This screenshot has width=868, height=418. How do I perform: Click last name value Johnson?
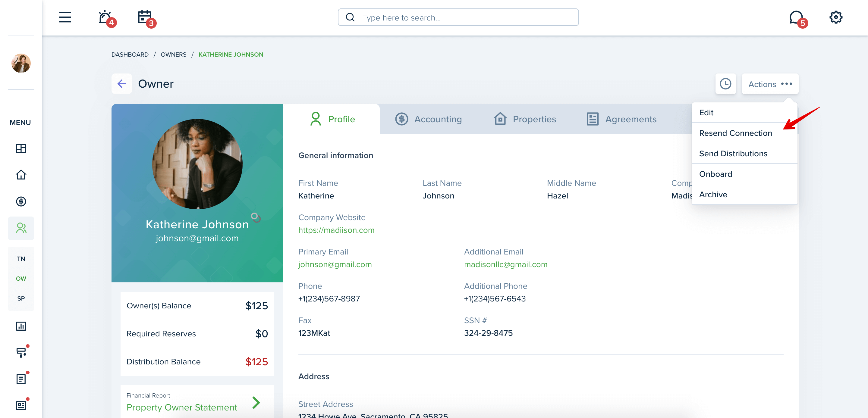(x=439, y=196)
